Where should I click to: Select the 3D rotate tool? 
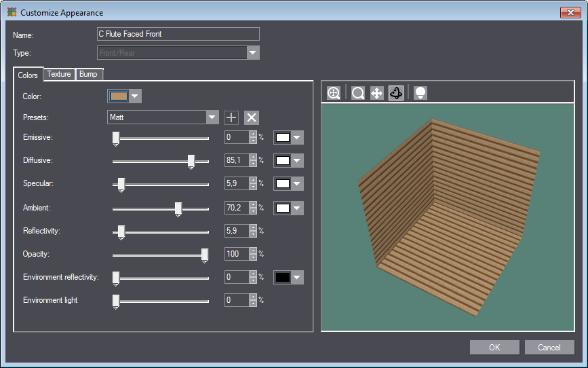396,93
